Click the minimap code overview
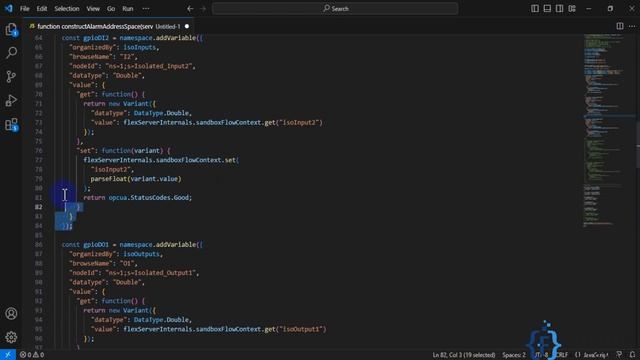 coord(608,131)
